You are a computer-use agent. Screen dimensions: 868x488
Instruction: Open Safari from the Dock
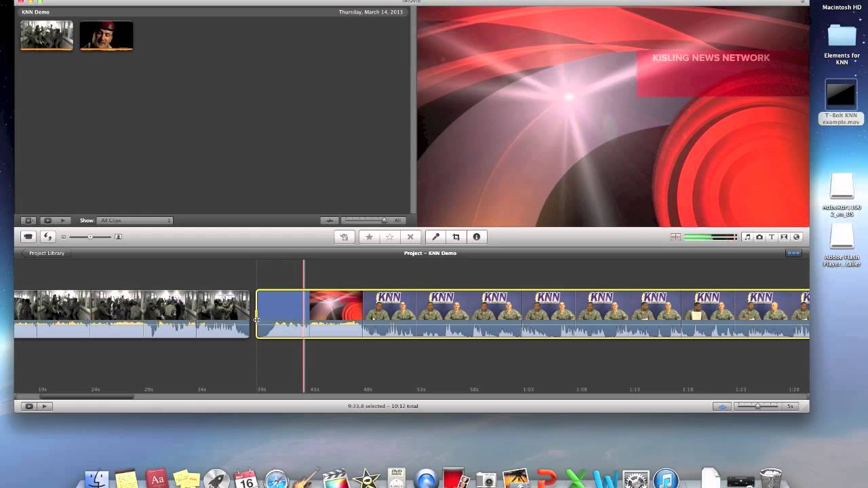click(x=277, y=479)
